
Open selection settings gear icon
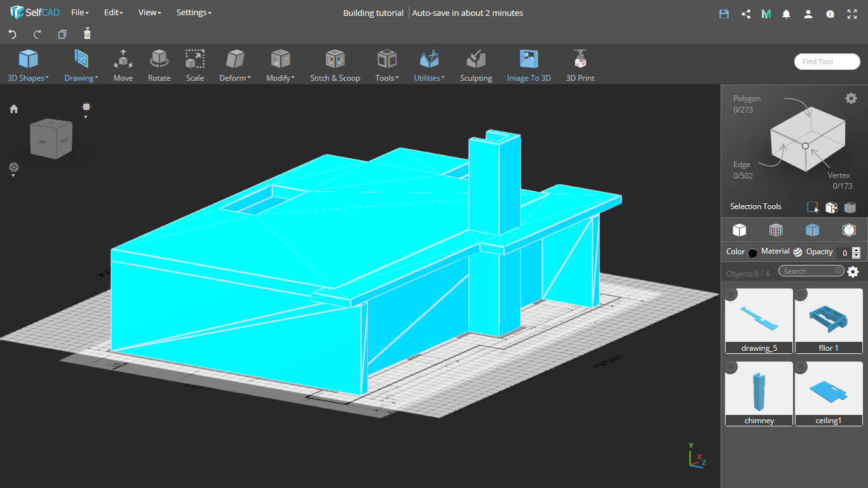point(851,98)
